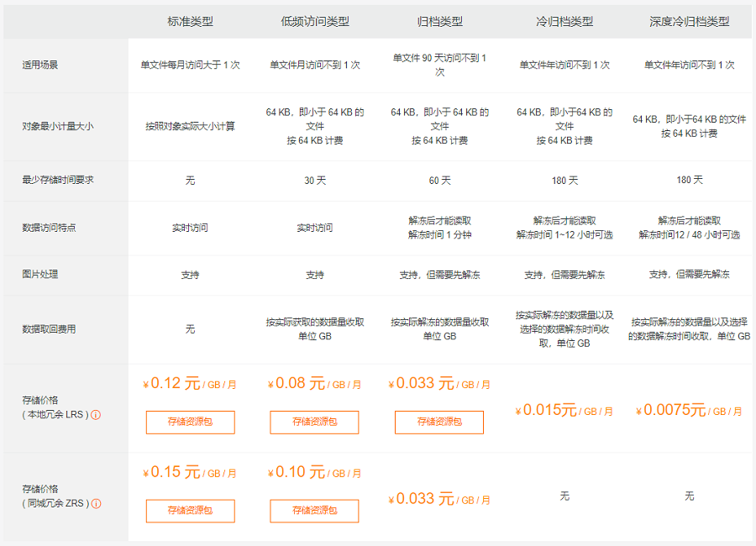The width and height of the screenshot is (756, 546).
Task: Click 无 ZRS price under 深度冷归档类型
Action: point(690,496)
